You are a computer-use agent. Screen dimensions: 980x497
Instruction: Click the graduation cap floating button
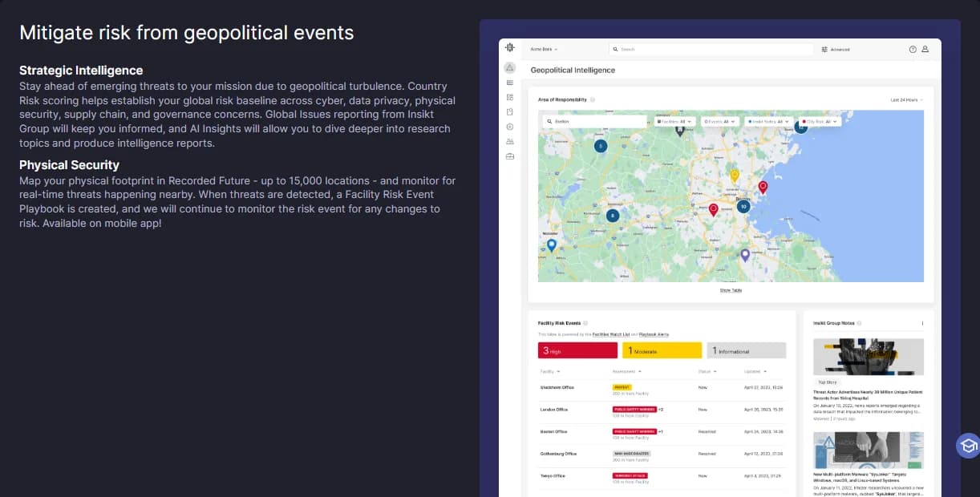tap(968, 446)
